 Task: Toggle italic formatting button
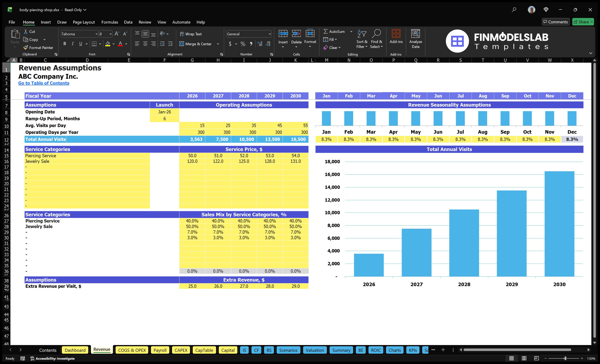point(73,44)
